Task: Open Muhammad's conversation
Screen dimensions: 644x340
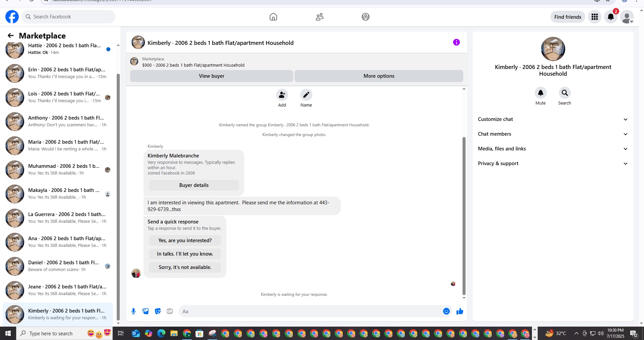Action: pos(58,169)
